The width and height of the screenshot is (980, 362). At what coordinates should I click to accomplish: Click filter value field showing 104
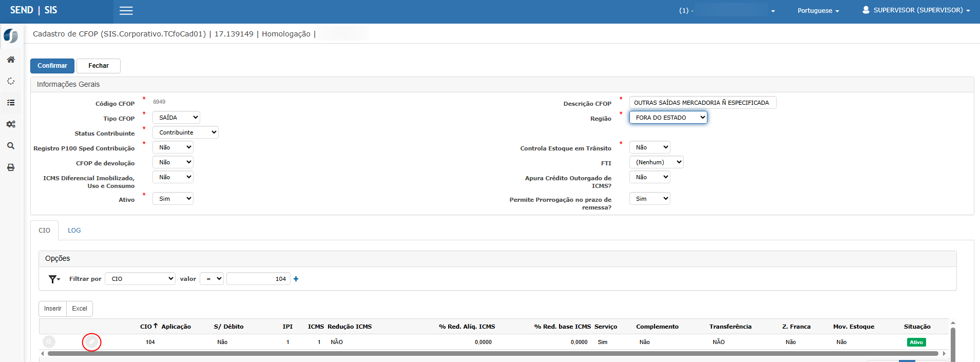258,279
